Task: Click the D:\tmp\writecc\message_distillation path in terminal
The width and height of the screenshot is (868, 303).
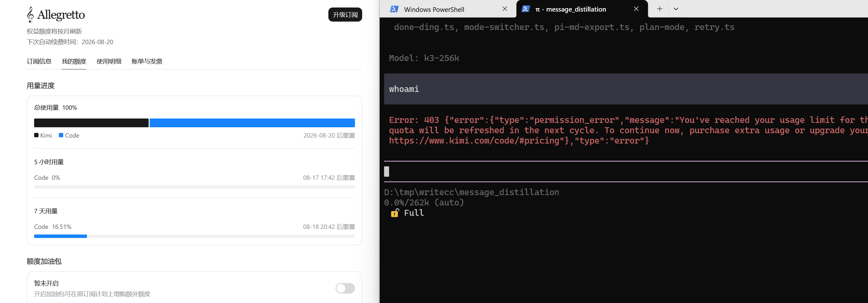Action: tap(471, 192)
